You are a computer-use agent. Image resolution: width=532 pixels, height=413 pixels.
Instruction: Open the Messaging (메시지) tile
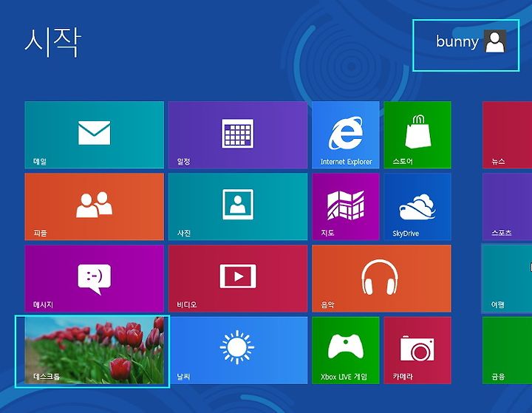coord(95,279)
